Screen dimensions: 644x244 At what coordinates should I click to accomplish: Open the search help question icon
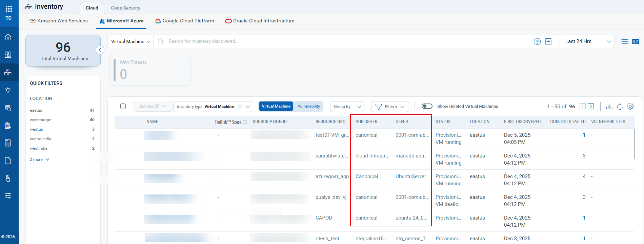(x=537, y=41)
